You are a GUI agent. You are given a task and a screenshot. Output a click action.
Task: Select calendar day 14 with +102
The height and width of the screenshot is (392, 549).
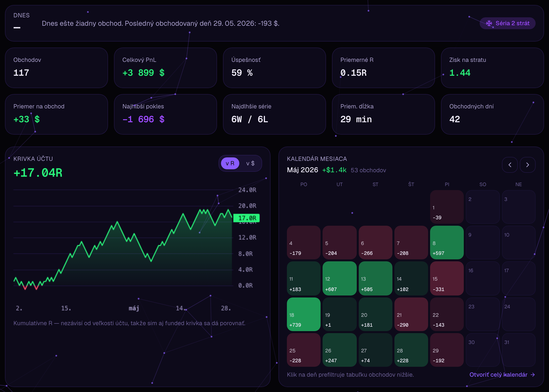(x=411, y=278)
